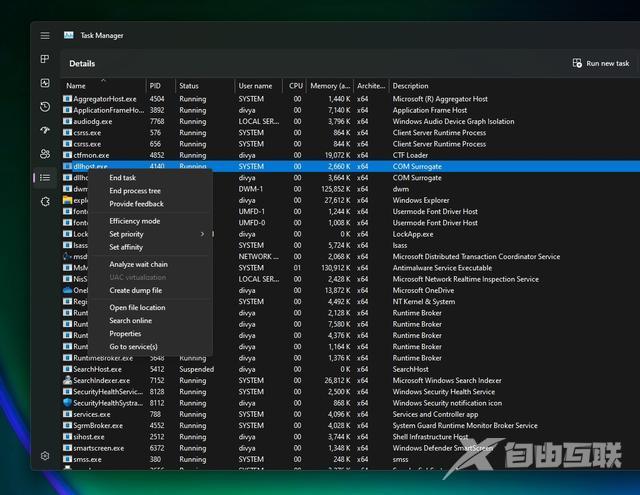The height and width of the screenshot is (495, 640).
Task: Choose End task from context menu
Action: pyautogui.click(x=122, y=178)
